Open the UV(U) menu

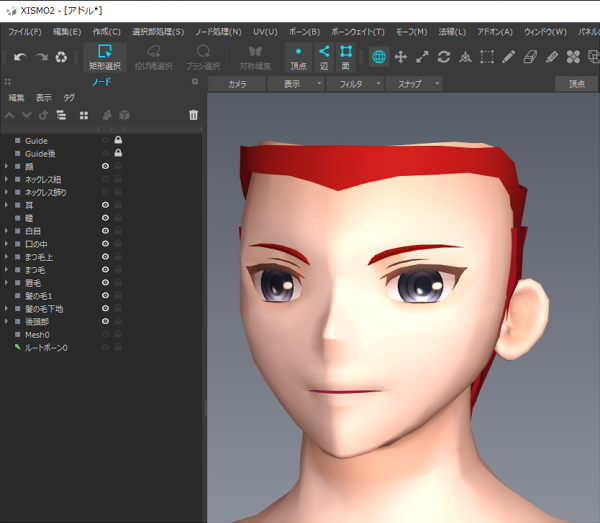point(265,32)
